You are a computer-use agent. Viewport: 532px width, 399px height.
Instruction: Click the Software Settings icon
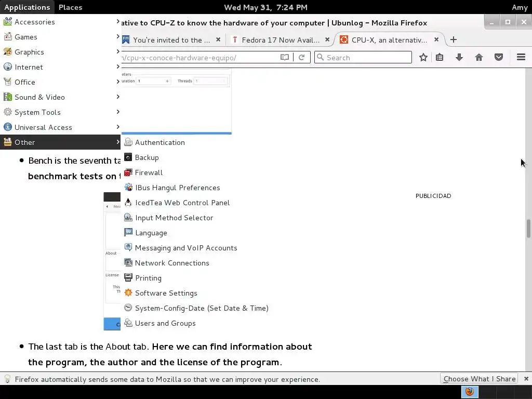[x=128, y=292]
